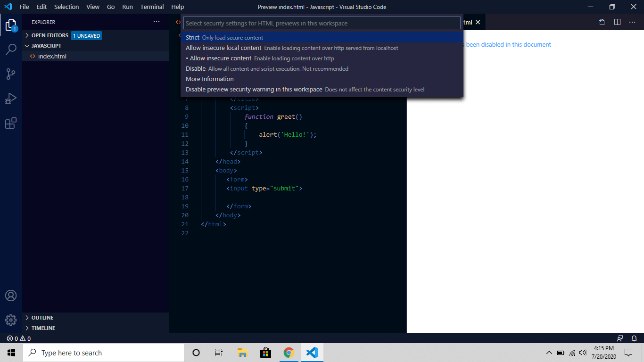Click the security settings input field
The height and width of the screenshot is (362, 644).
tap(322, 23)
